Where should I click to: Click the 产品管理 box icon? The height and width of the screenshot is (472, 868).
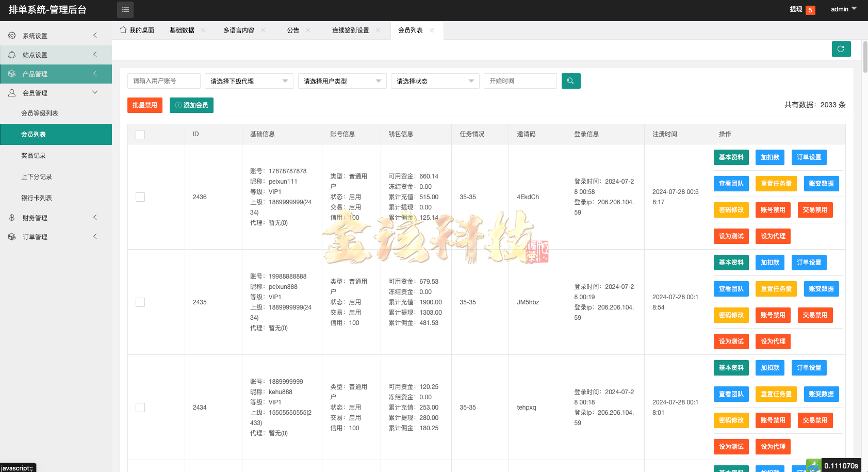click(12, 74)
